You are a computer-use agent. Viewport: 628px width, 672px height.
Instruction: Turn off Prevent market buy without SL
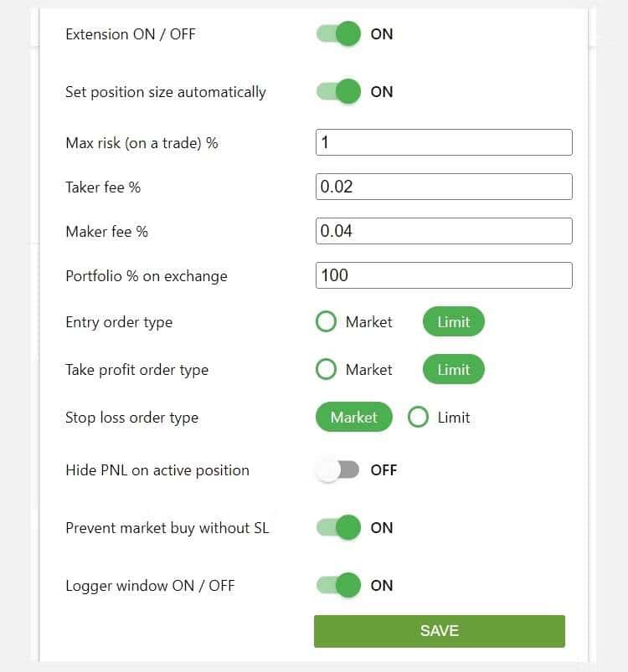coord(338,528)
